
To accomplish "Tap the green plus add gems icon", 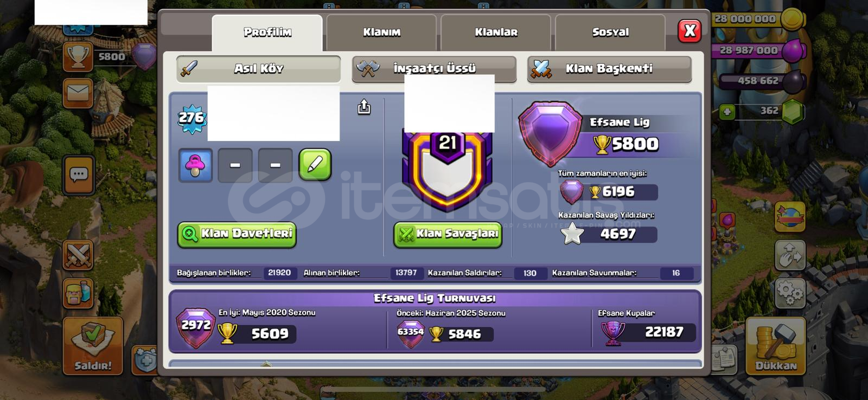I will [x=727, y=112].
